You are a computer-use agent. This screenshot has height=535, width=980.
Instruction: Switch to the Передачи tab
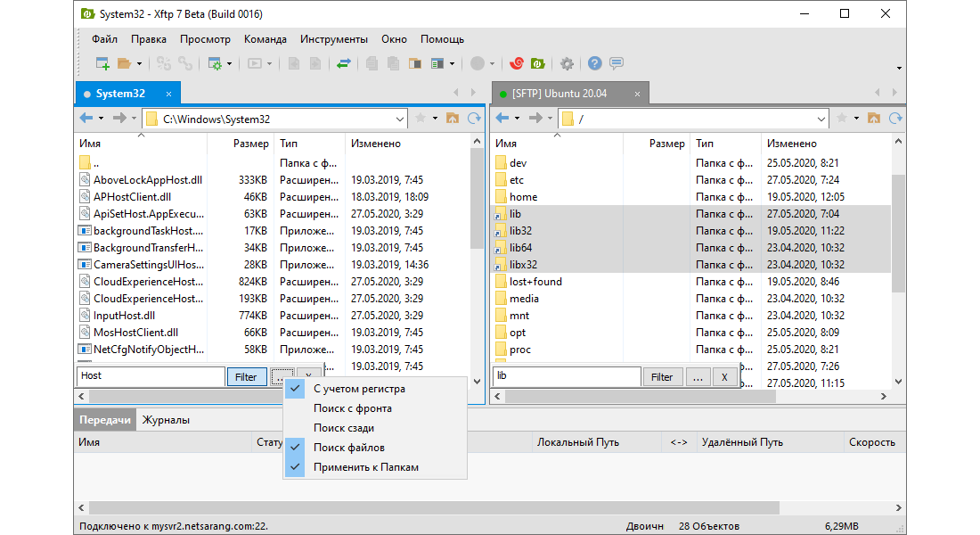click(105, 420)
